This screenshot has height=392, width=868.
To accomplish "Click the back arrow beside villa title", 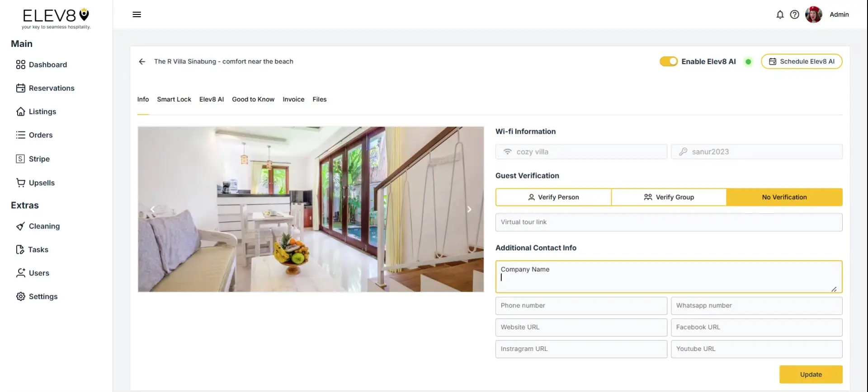I will tap(142, 61).
